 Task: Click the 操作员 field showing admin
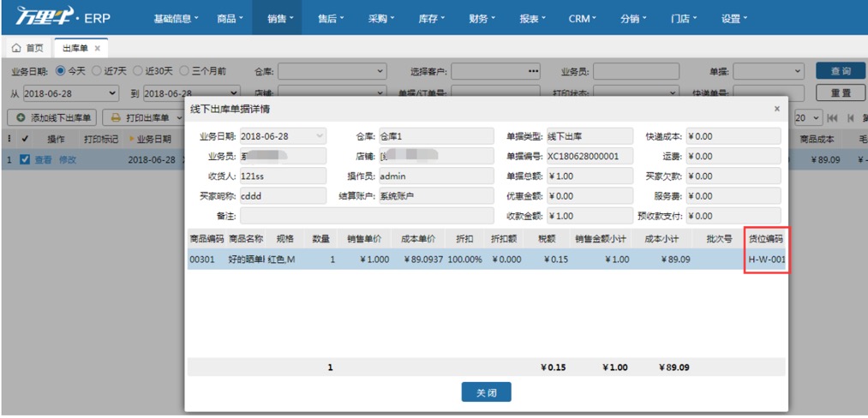coord(436,176)
